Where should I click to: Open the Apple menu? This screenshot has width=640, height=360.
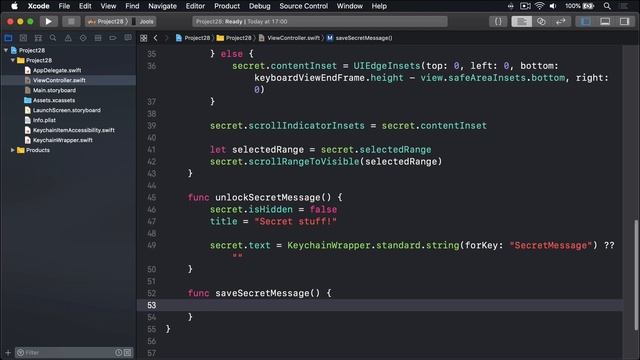14,6
